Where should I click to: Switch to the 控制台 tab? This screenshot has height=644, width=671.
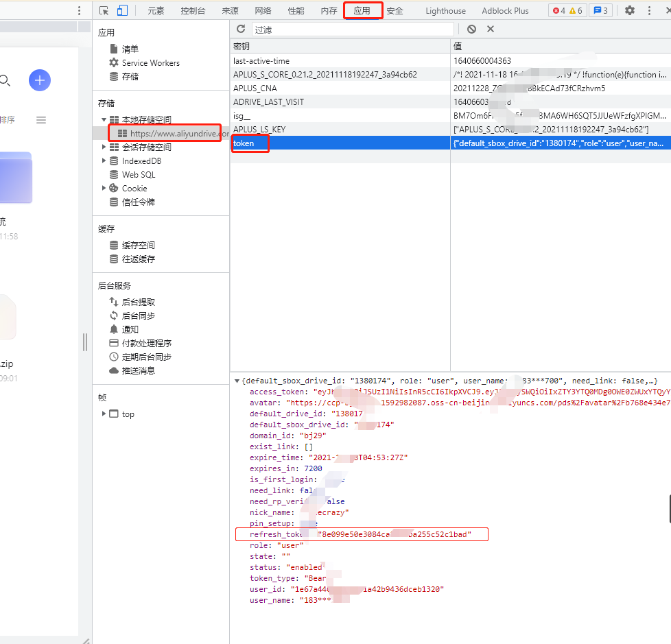click(193, 10)
